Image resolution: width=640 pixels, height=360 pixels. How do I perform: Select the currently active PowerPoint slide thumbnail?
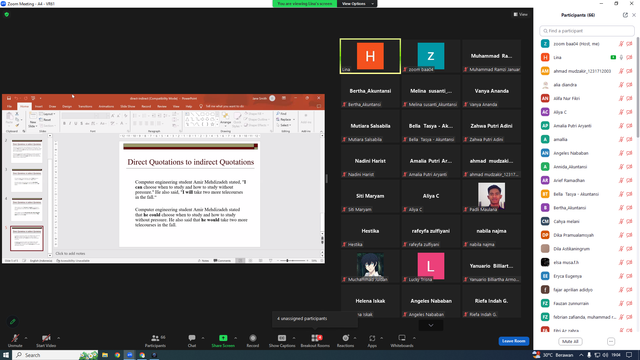(x=27, y=238)
